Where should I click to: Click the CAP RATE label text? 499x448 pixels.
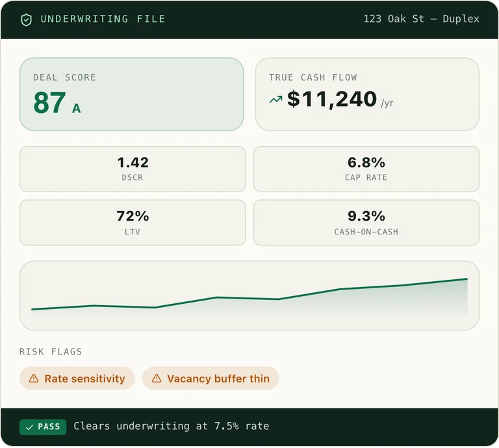(366, 177)
